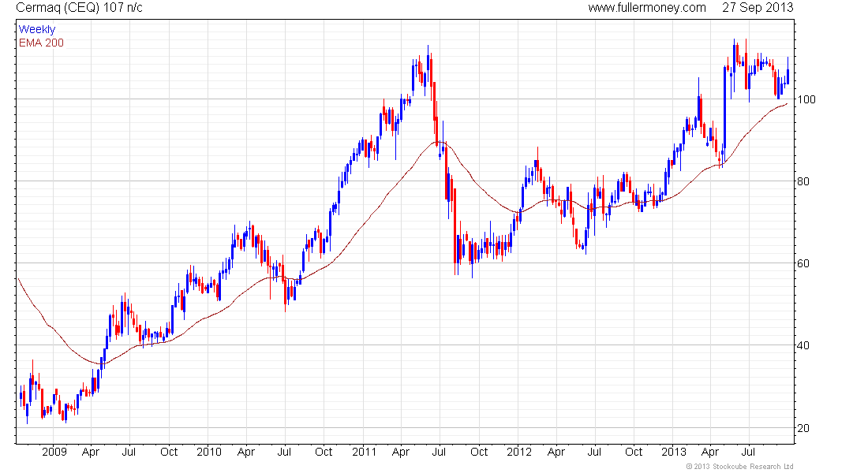The height and width of the screenshot is (473, 868).
Task: Click the www.fullermoney.com text
Action: 647,8
